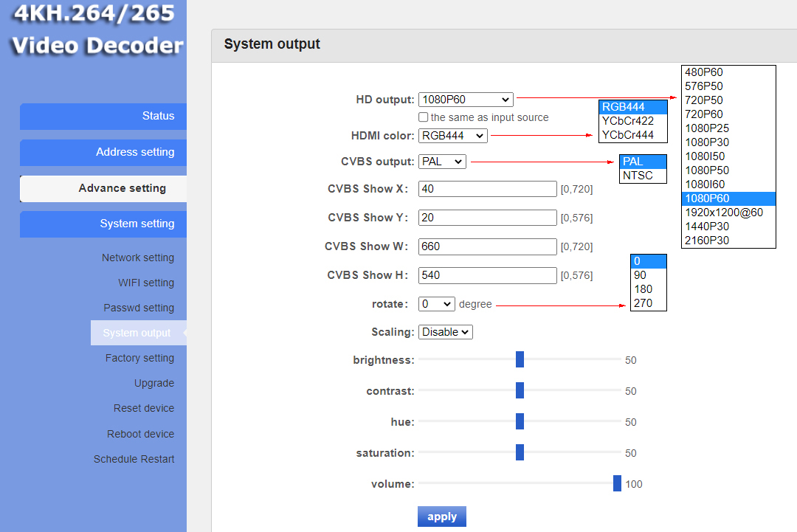This screenshot has width=797, height=532.
Task: Open the rotate degree dropdown
Action: pyautogui.click(x=436, y=304)
